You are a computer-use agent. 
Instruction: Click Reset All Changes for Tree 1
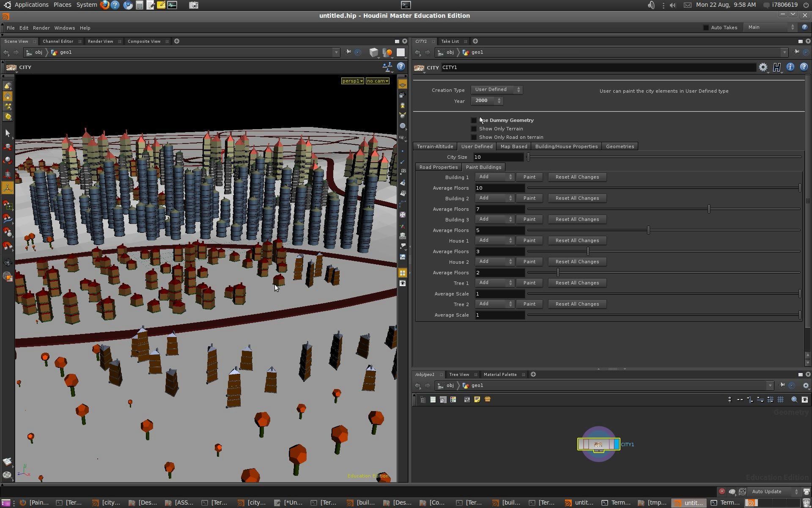pyautogui.click(x=577, y=283)
